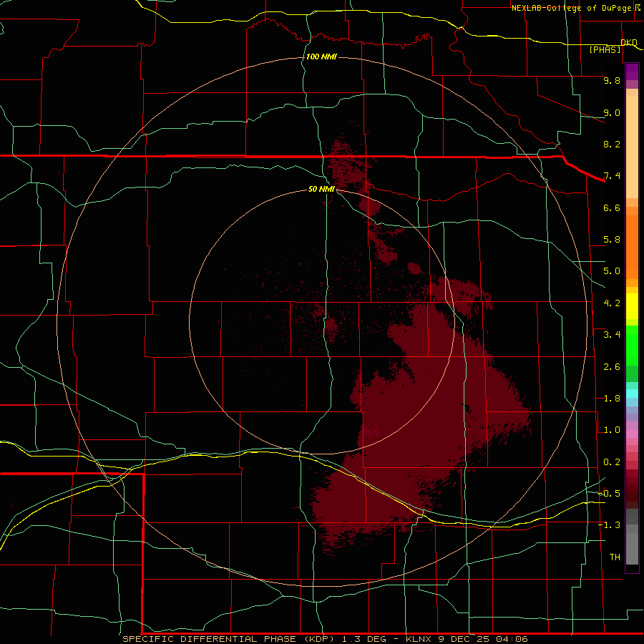
Task: Select the 2.6 value on the color scale
Action: (612, 367)
